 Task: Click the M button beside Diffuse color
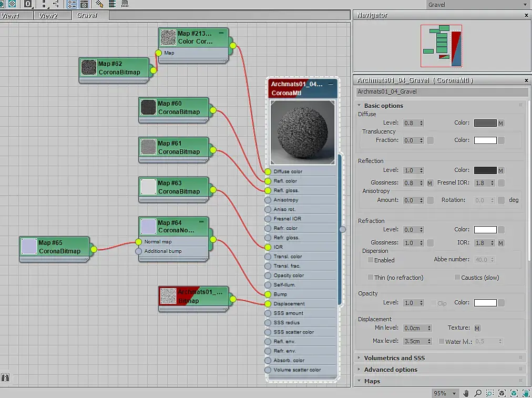pyautogui.click(x=501, y=123)
